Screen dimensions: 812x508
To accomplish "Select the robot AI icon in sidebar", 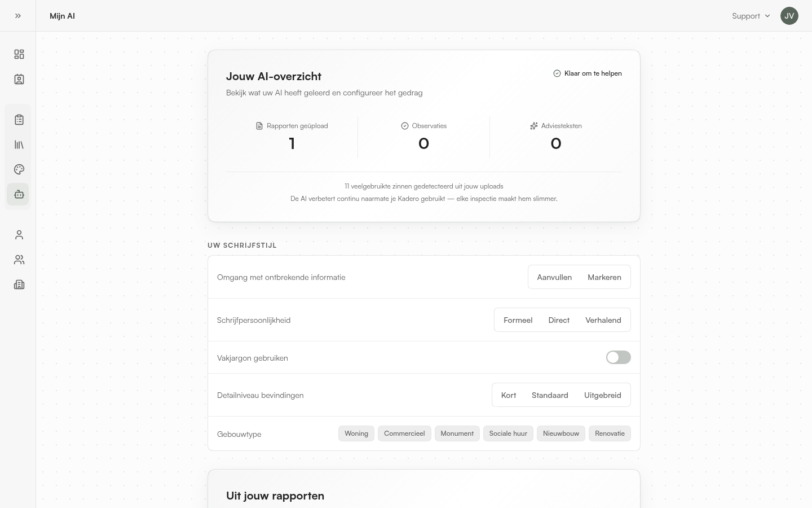I will (19, 194).
